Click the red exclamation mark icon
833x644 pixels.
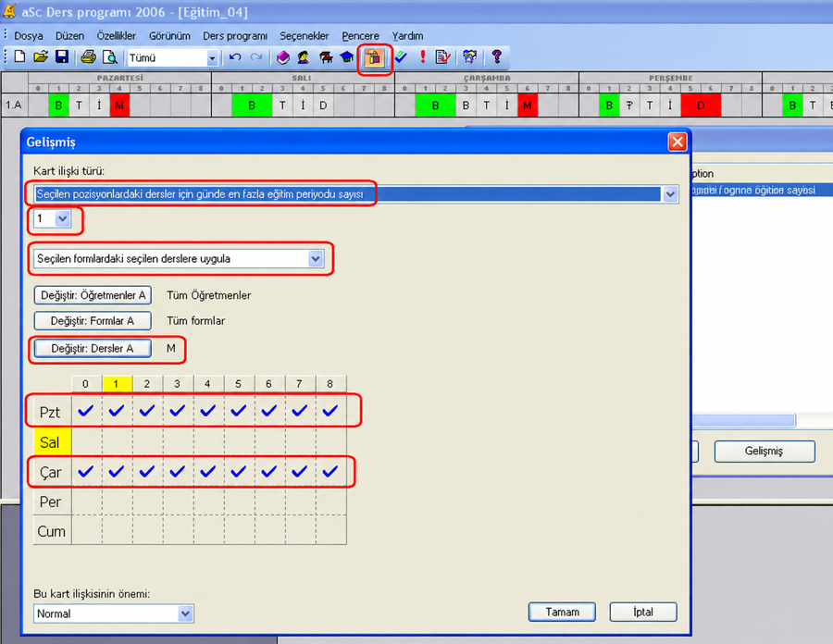click(x=423, y=56)
